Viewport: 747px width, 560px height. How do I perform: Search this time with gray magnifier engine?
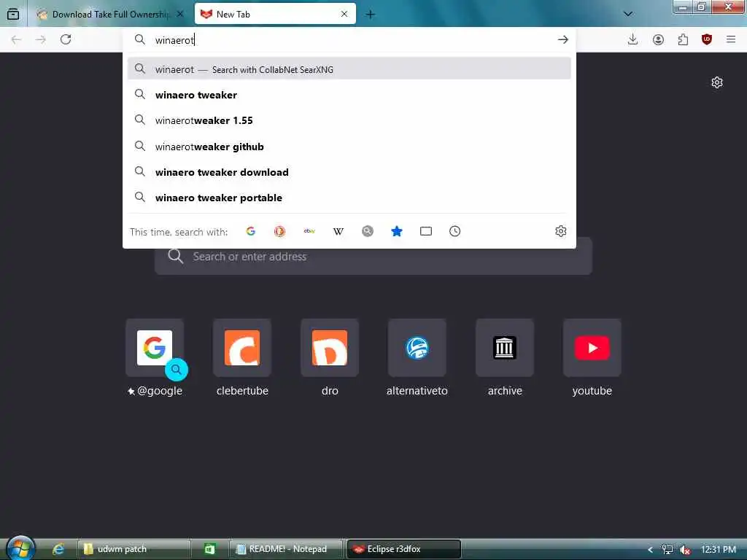(x=368, y=231)
